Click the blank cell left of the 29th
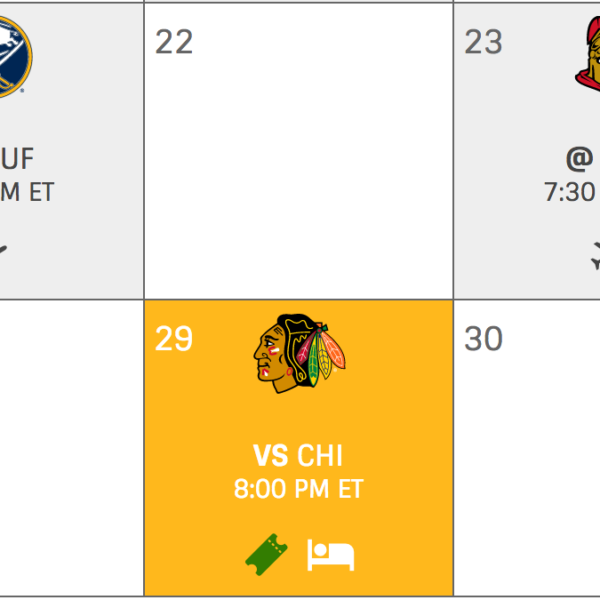This screenshot has height=600, width=600. [70, 448]
